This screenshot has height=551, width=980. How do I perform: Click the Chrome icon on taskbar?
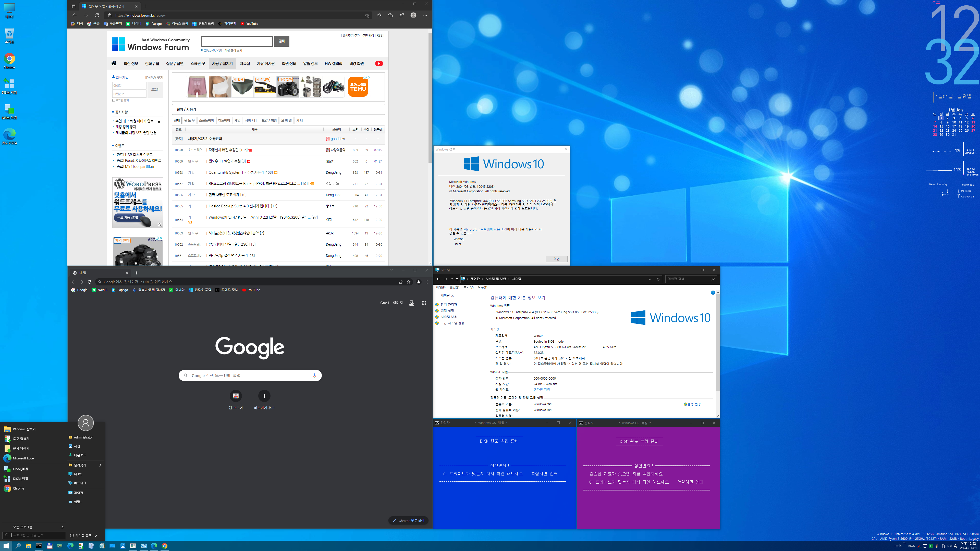(164, 546)
